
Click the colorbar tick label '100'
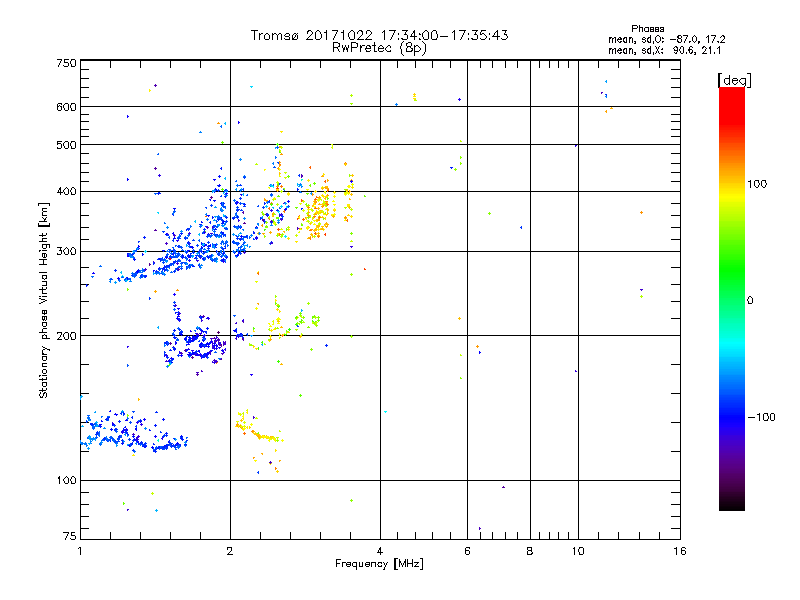coord(757,184)
